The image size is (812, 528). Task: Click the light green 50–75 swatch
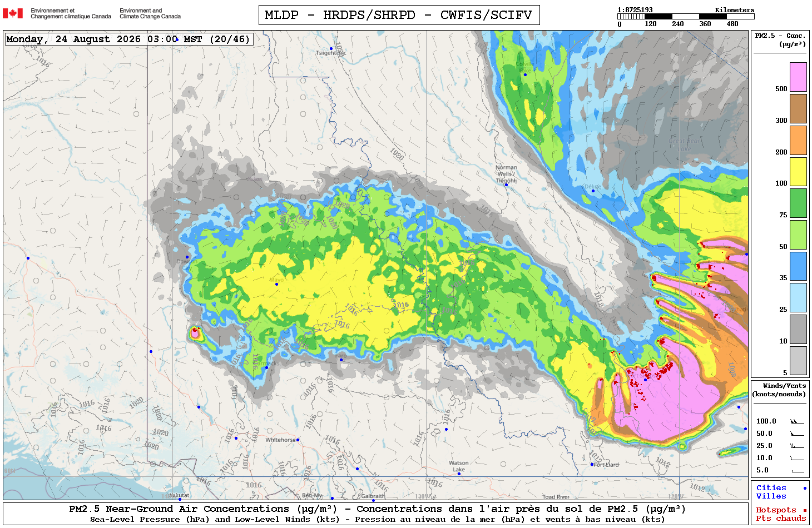798,235
